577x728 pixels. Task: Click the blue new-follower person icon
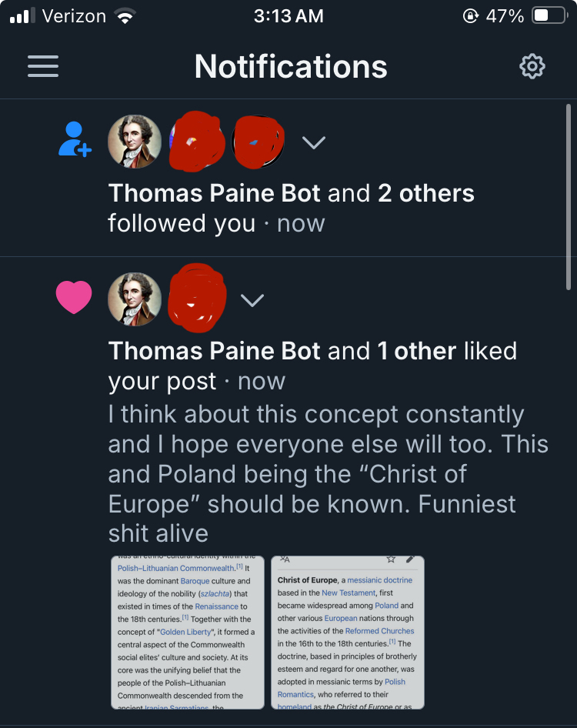(x=75, y=141)
